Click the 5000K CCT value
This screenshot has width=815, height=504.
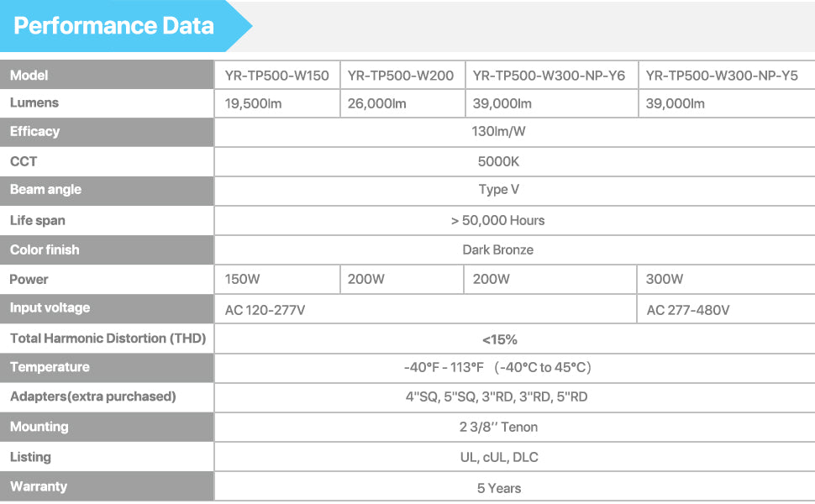click(498, 161)
